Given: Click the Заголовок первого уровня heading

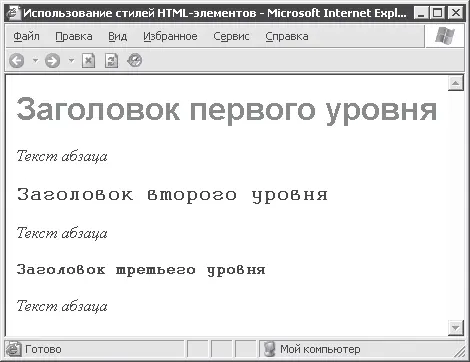Looking at the screenshot, I should [227, 110].
